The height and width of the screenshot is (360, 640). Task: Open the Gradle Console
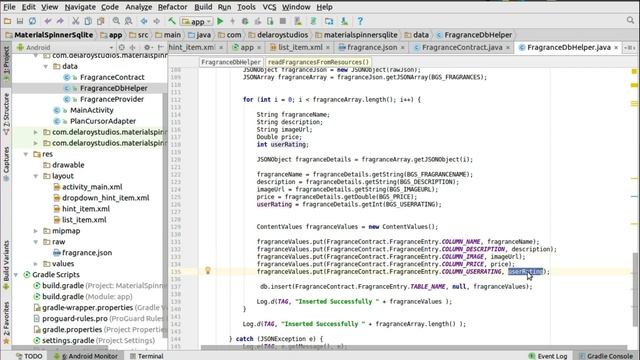(x=606, y=356)
